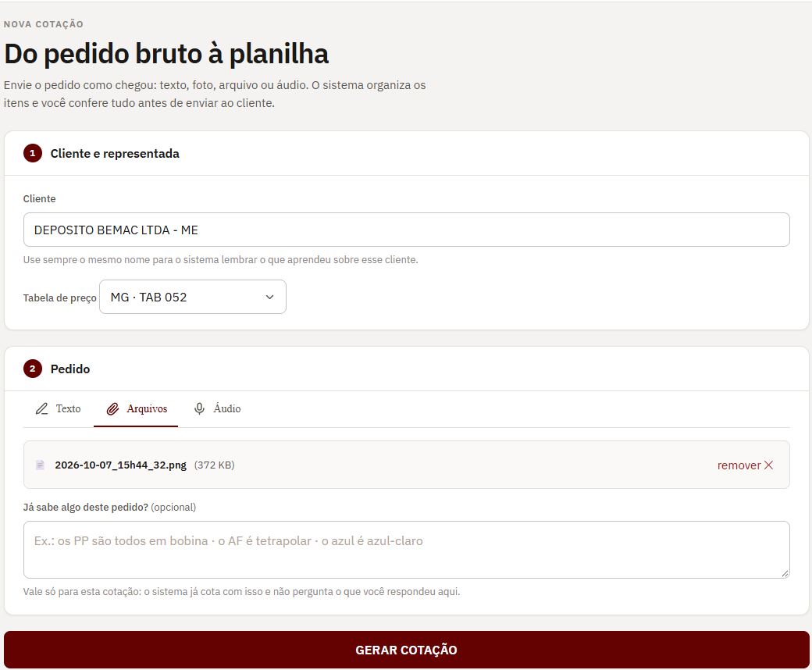Click the 'Do pedido bruto à planilha' title
The height and width of the screenshot is (670, 812).
(166, 54)
